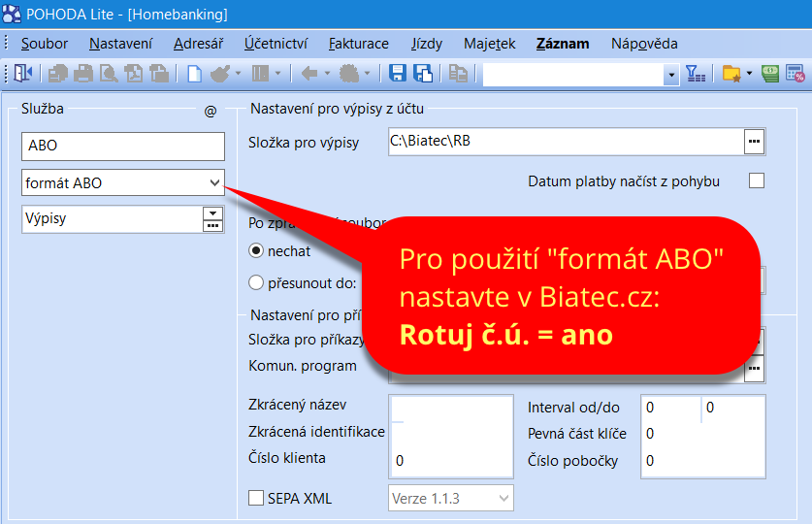This screenshot has height=524, width=812.
Task: Open dropdown arrow beside columns icon
Action: point(277,74)
